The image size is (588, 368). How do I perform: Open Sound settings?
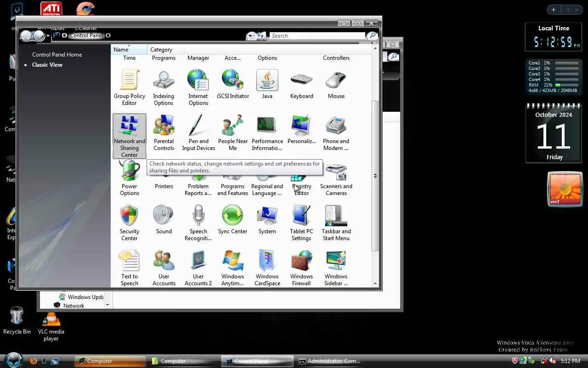(x=164, y=220)
